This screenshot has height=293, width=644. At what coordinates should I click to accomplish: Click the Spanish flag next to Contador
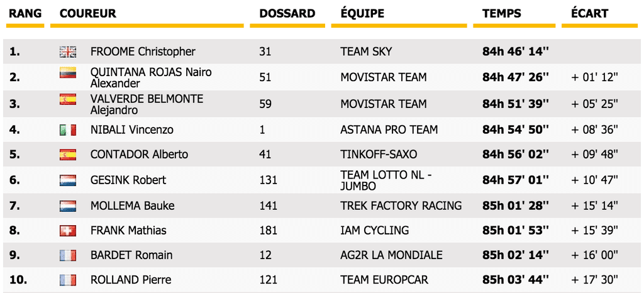tap(67, 155)
